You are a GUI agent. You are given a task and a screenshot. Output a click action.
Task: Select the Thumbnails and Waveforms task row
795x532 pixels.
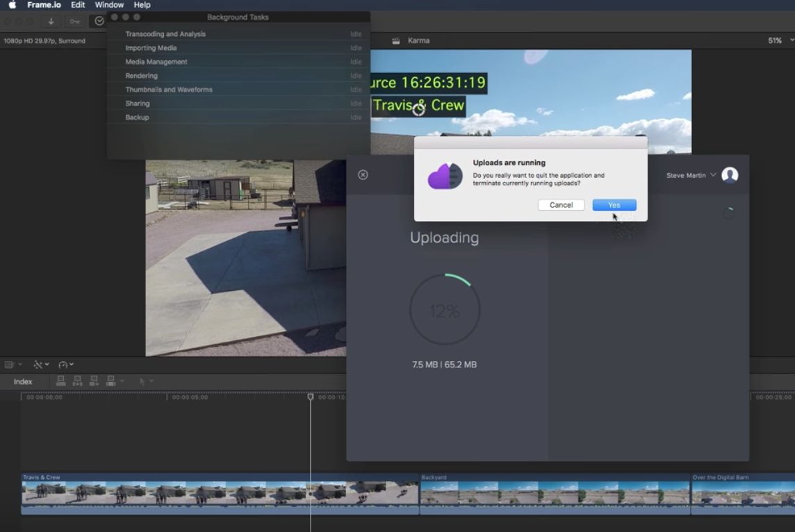coord(238,89)
